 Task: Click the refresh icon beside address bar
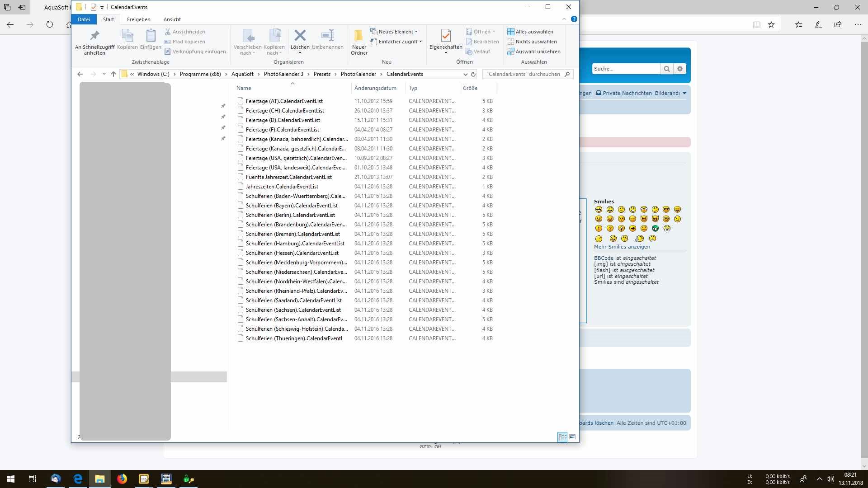[x=473, y=74]
